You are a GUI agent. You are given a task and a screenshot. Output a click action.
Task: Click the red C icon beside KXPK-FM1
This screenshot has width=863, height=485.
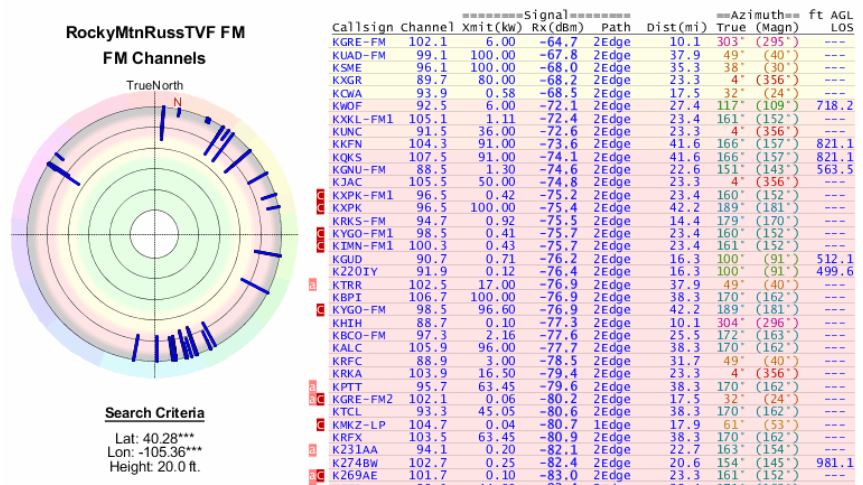(x=321, y=195)
